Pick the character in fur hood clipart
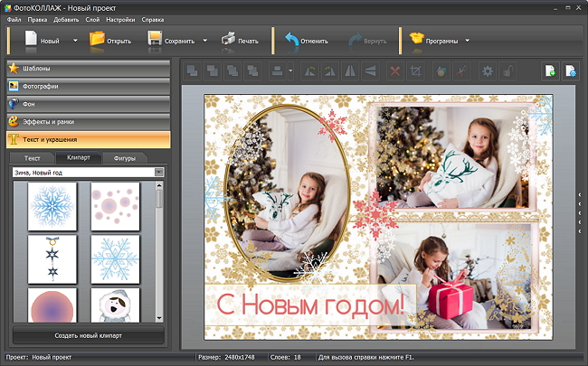 115,305
